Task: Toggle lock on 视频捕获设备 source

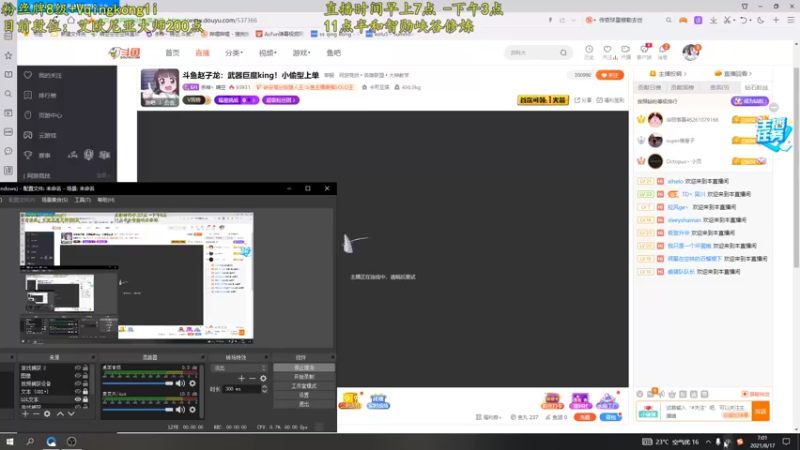Action: pos(85,383)
